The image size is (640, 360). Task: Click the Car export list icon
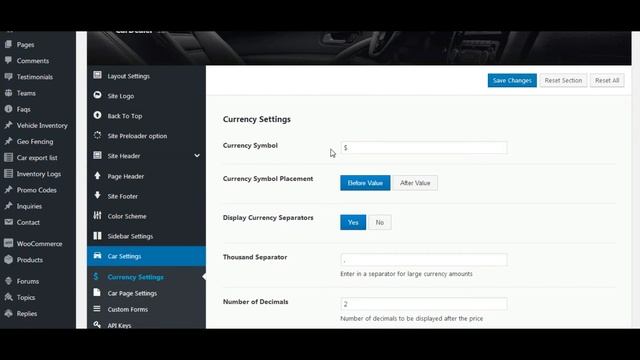(8, 157)
